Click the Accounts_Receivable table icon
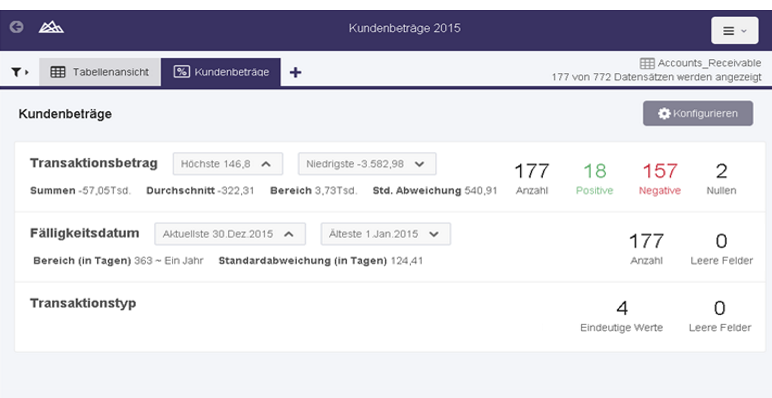The height and width of the screenshot is (398, 772). pyautogui.click(x=647, y=63)
